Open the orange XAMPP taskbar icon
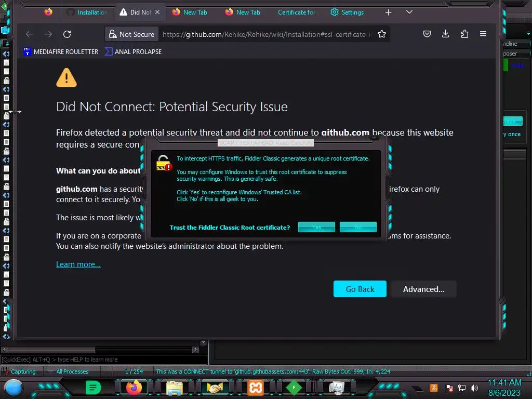This screenshot has height=399, width=532. (256, 388)
